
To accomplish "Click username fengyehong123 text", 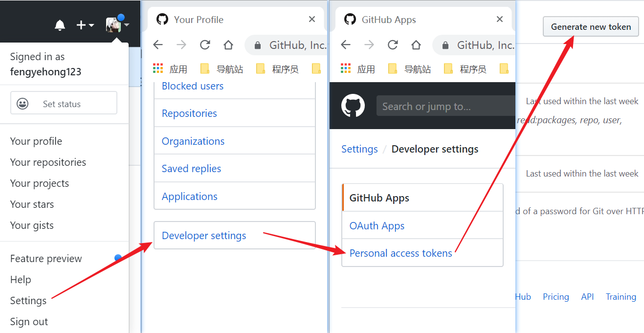I will click(45, 72).
